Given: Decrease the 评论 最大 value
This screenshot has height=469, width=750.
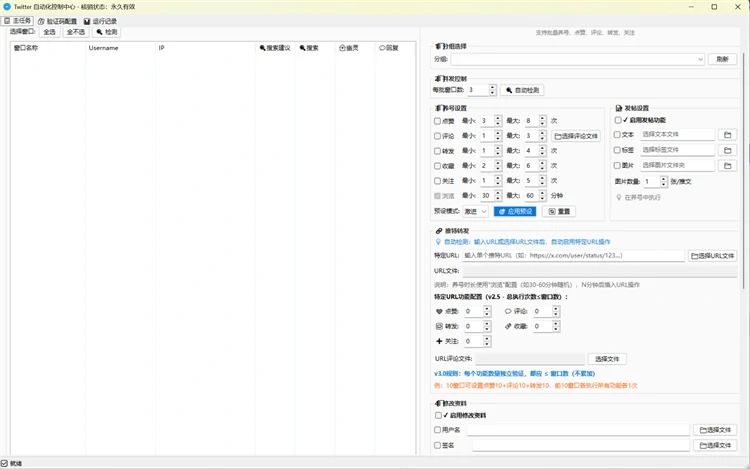Looking at the screenshot, I should point(542,139).
